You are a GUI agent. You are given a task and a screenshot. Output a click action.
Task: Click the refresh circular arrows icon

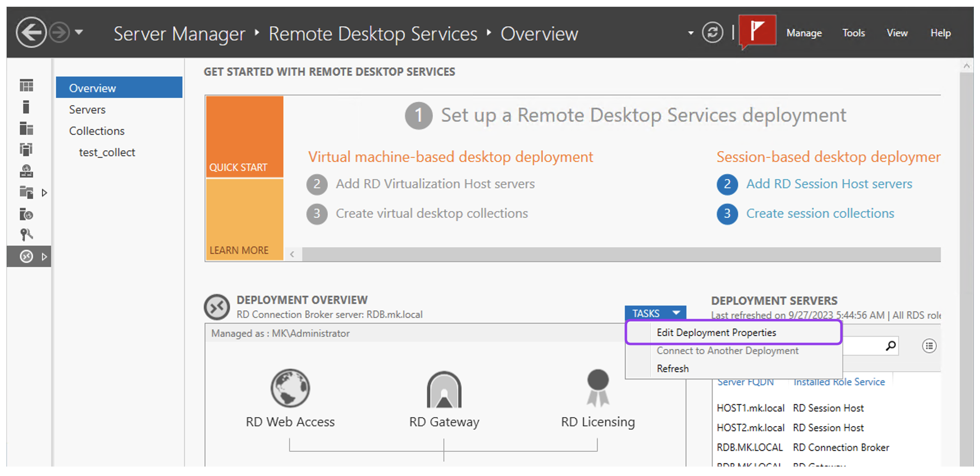(712, 32)
